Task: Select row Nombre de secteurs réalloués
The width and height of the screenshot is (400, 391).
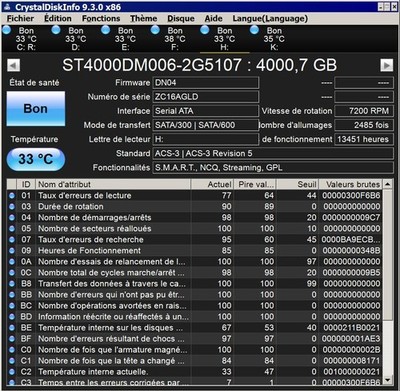Action: point(195,229)
